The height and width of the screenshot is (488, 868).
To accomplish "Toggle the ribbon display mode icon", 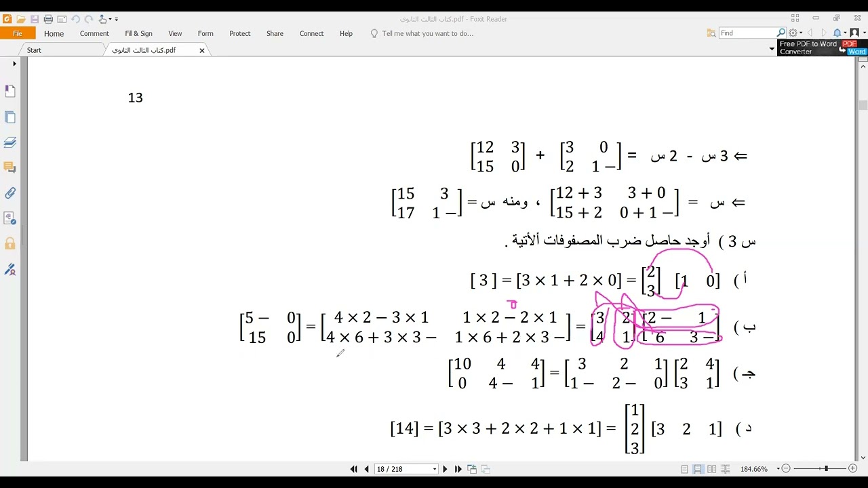I will (x=797, y=19).
